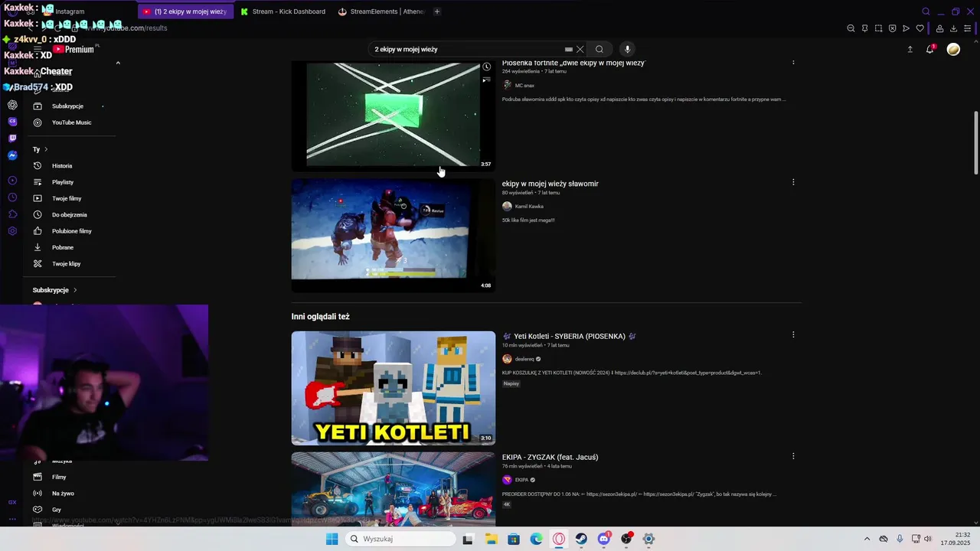Open Na żywo sidebar item
The width and height of the screenshot is (980, 551).
pyautogui.click(x=63, y=494)
